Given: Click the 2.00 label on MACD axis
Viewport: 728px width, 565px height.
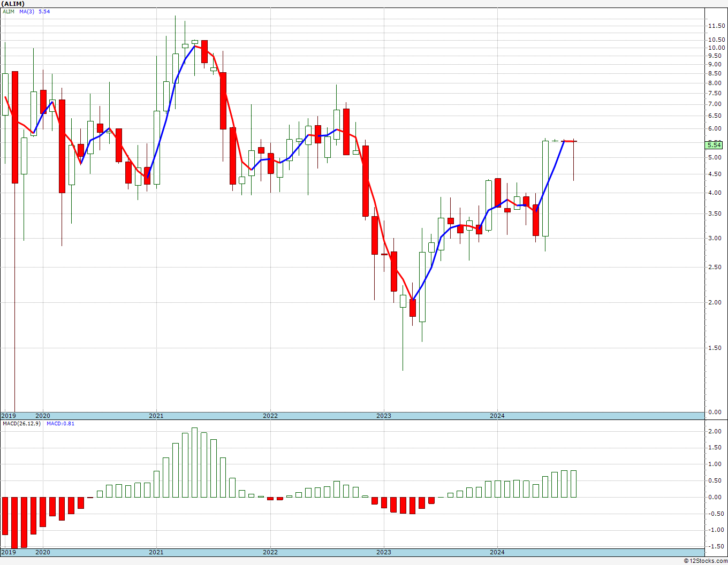Looking at the screenshot, I should coord(716,431).
